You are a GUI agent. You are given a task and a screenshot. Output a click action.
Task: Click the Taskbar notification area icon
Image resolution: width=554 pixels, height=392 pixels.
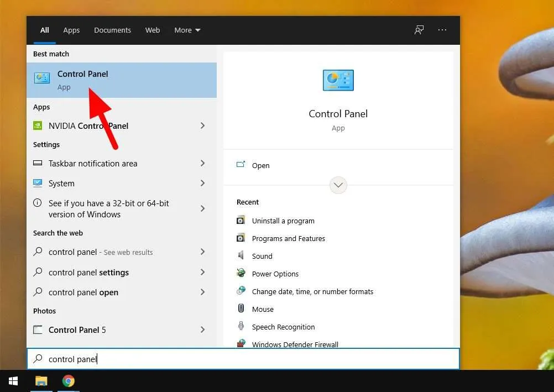(38, 163)
